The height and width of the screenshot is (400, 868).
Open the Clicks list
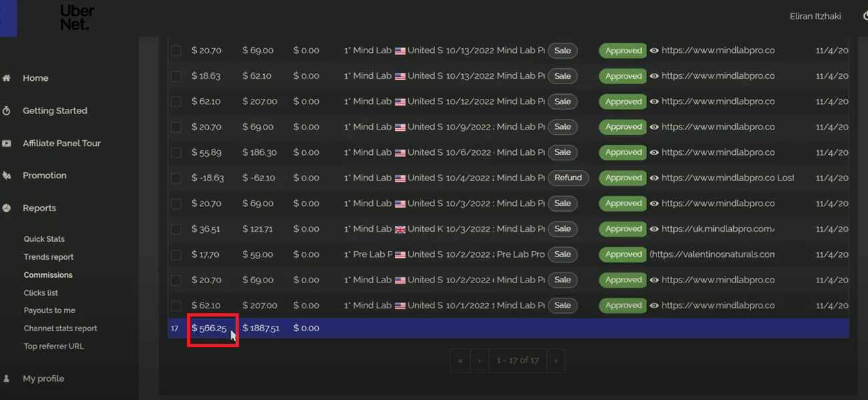click(x=41, y=293)
